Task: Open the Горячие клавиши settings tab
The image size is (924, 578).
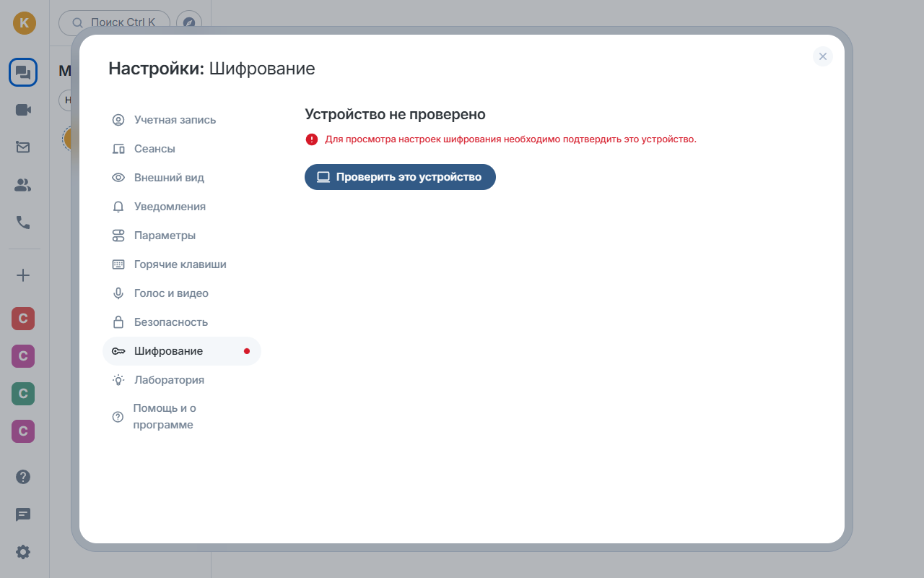Action: 182,264
